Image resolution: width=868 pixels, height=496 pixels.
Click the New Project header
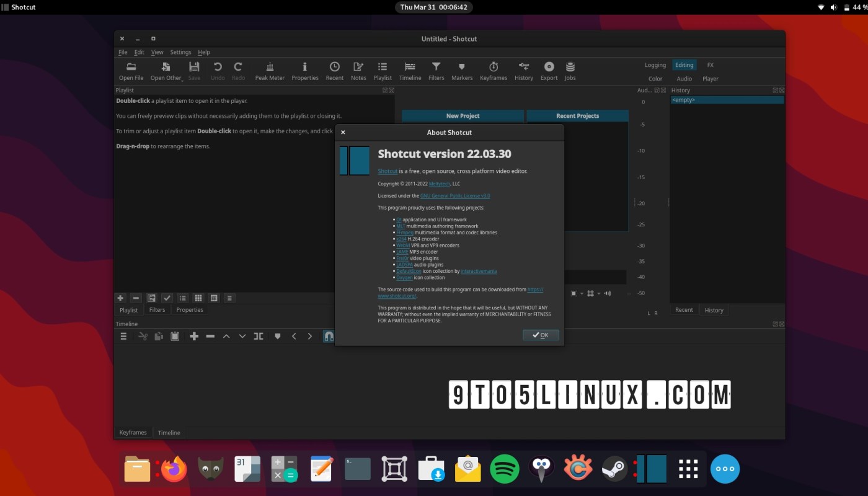point(463,116)
